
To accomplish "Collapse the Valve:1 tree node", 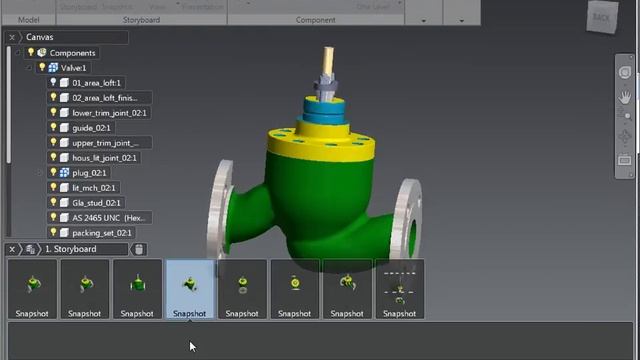I will click(29, 68).
